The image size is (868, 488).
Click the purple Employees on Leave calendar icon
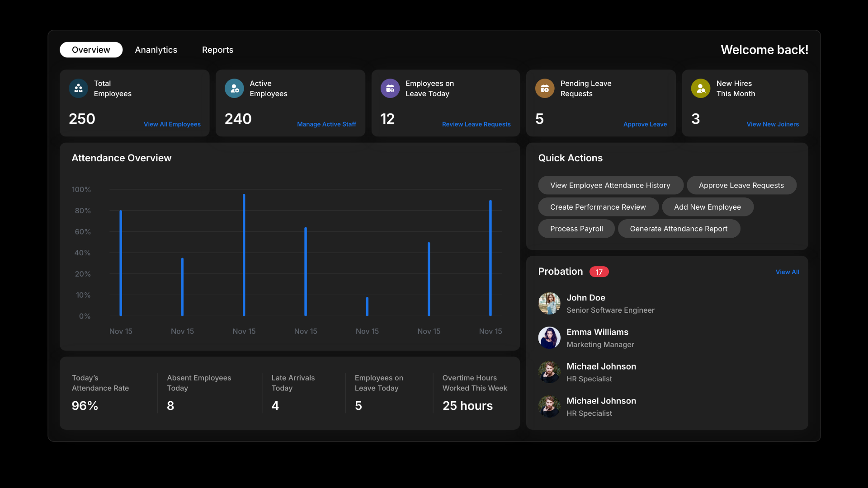point(390,89)
